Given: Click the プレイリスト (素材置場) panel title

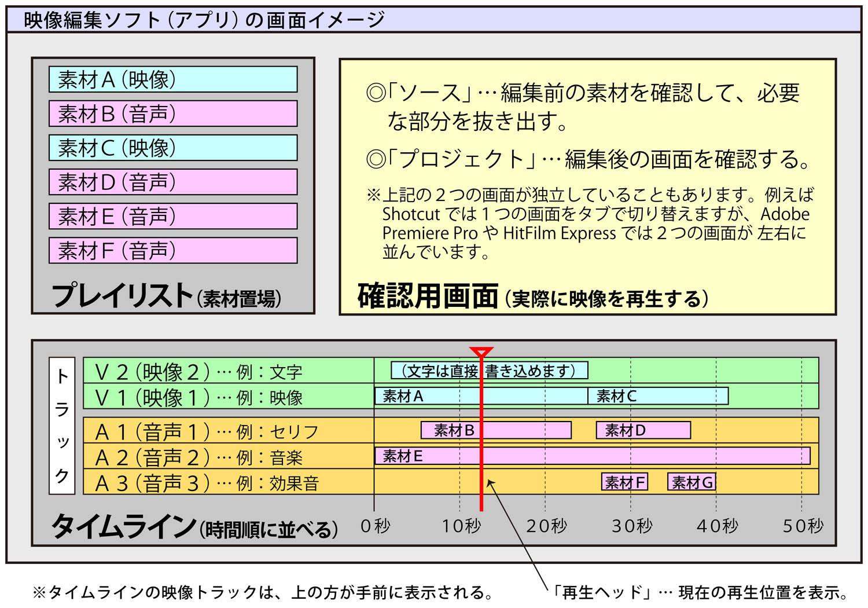Looking at the screenshot, I should pos(167,295).
